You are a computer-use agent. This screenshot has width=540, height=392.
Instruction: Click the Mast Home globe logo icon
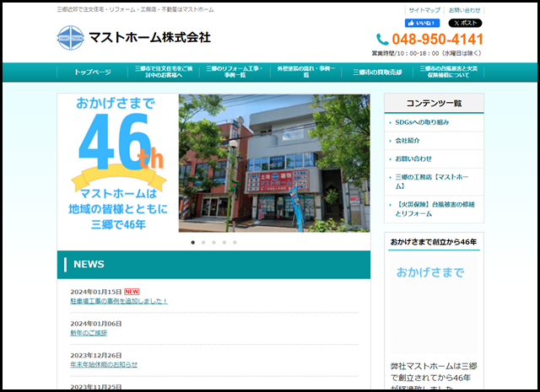pos(70,37)
